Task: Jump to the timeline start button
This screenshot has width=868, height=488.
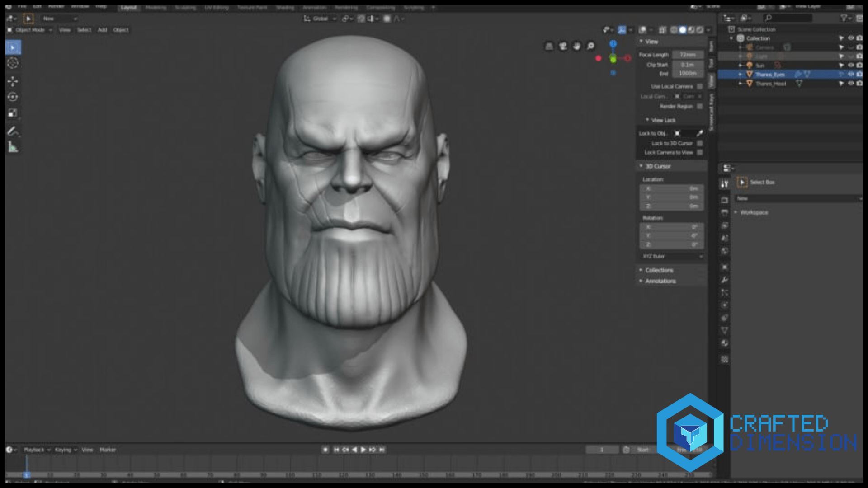Action: click(x=336, y=450)
